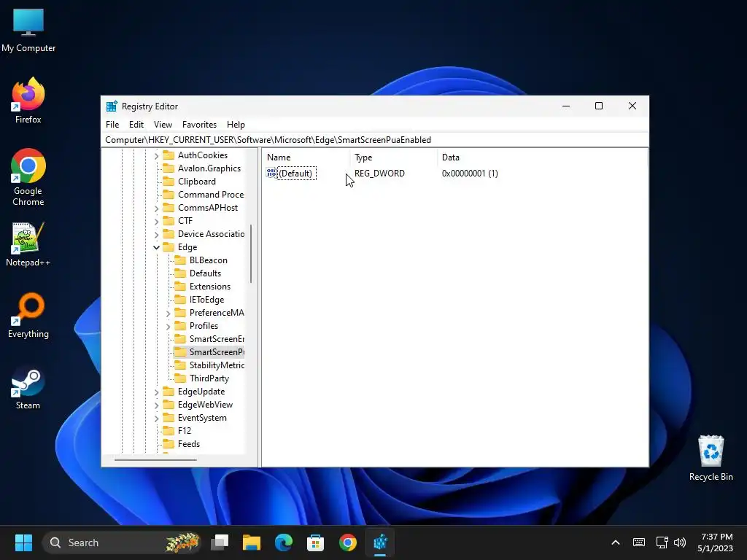
Task: Open the Edit menu
Action: click(x=136, y=125)
